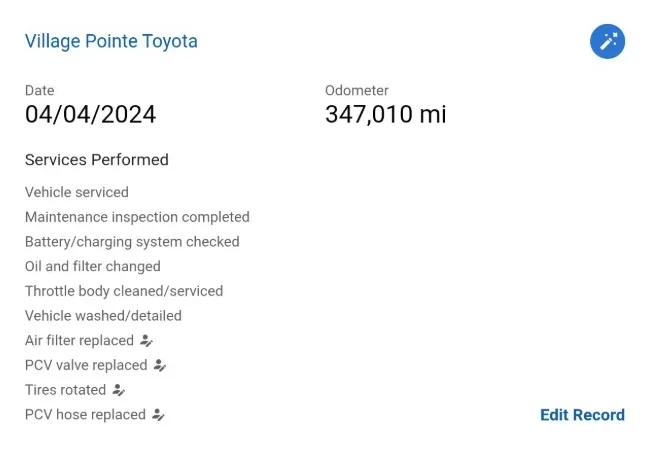Click Oil and filter changed item
The height and width of the screenshot is (456, 653).
(x=92, y=266)
